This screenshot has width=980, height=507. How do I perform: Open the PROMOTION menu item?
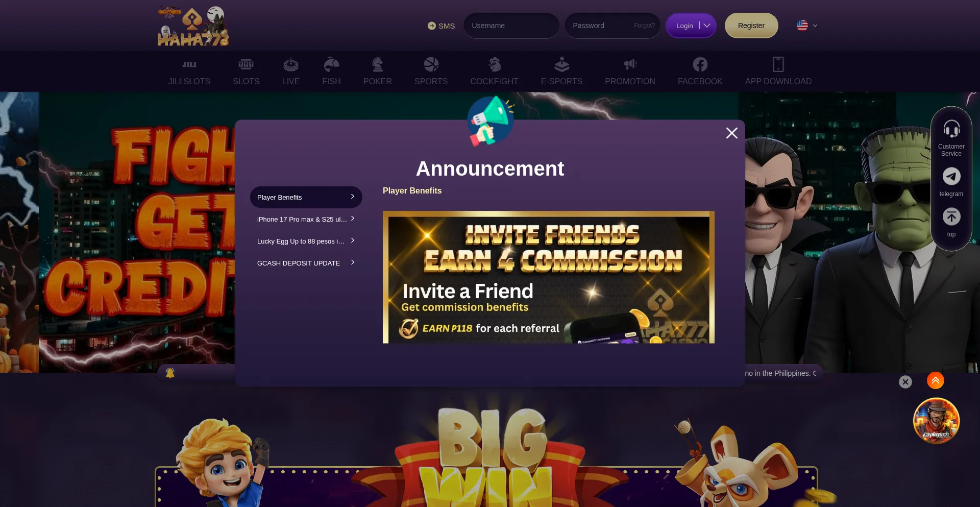[630, 71]
